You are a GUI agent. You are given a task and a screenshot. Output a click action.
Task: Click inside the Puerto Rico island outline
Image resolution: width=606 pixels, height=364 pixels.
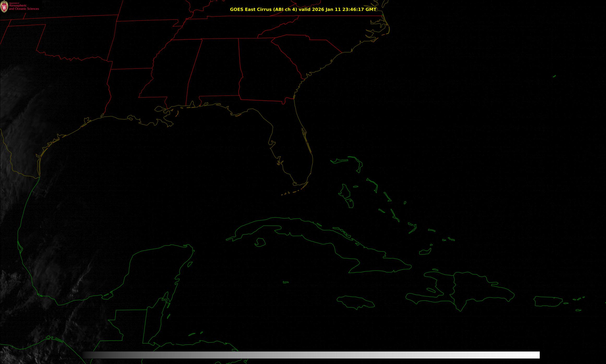[x=548, y=301]
